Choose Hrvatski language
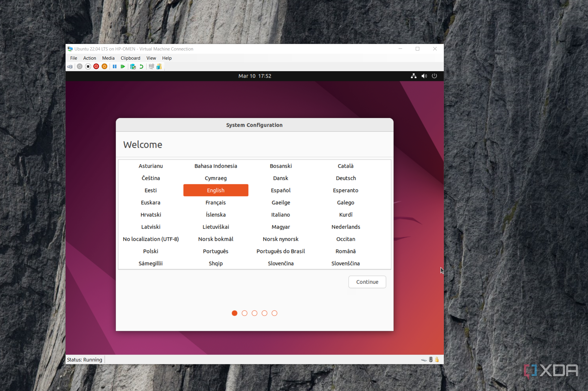 coord(151,215)
